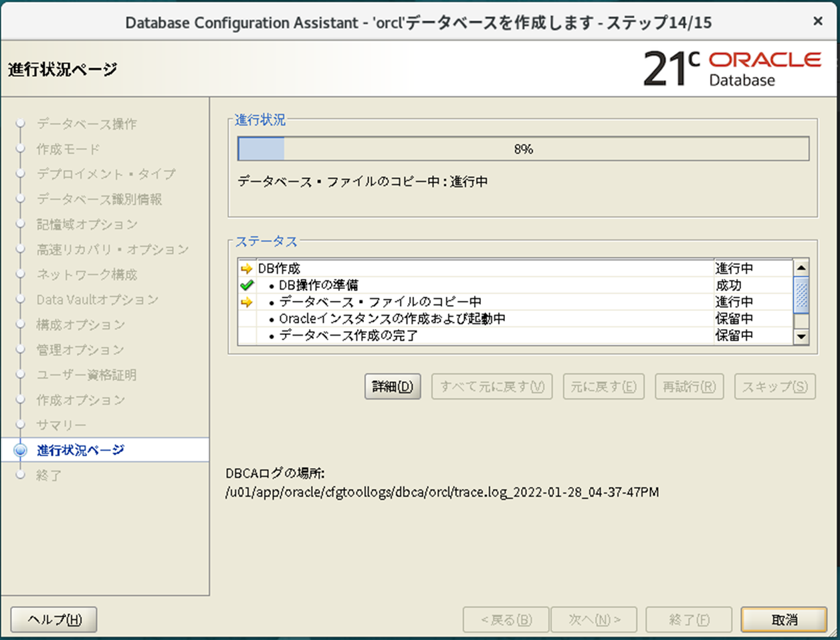Select the 高速リカバリ・オプション step
Image resolution: width=840 pixels, height=640 pixels.
point(112,249)
